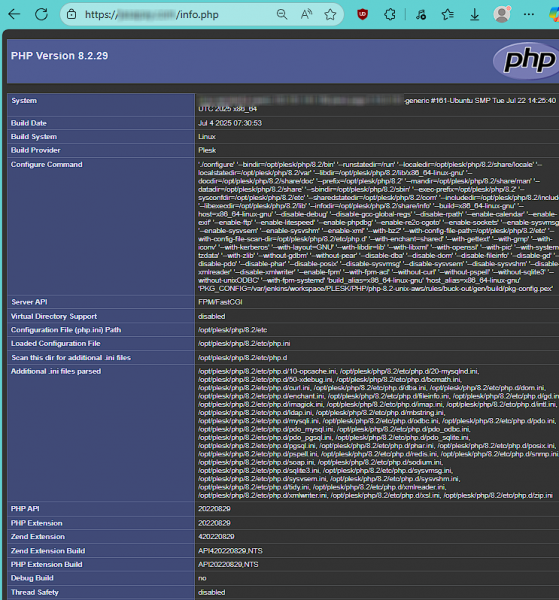This screenshot has height=600, width=559.
Task: Open browser Extensions puzzle icon
Action: point(390,15)
